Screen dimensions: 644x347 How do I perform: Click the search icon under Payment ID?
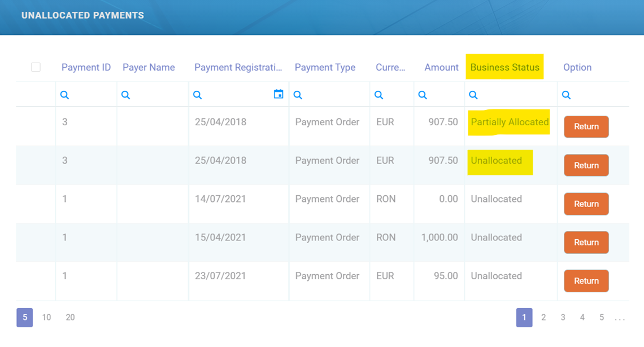(x=64, y=95)
